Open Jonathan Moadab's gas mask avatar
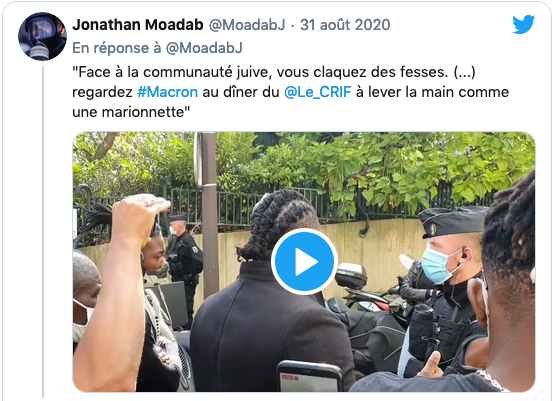 tap(42, 36)
